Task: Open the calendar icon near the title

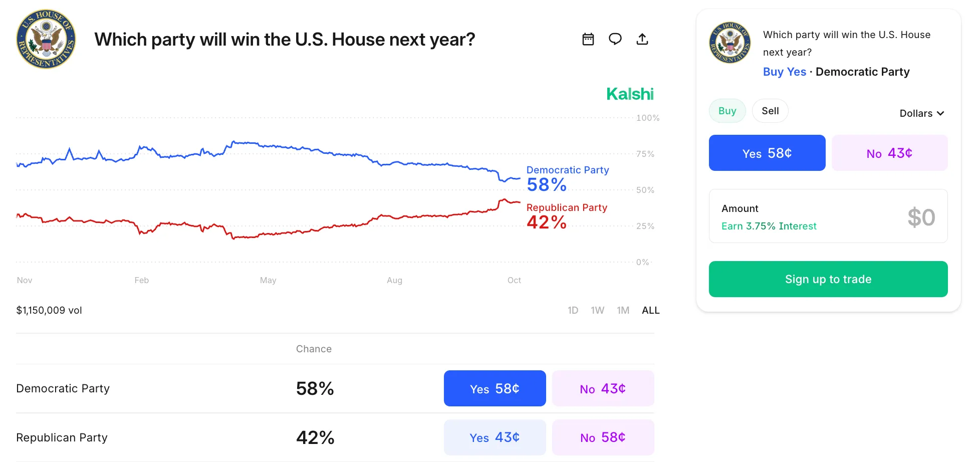Action: [x=588, y=39]
